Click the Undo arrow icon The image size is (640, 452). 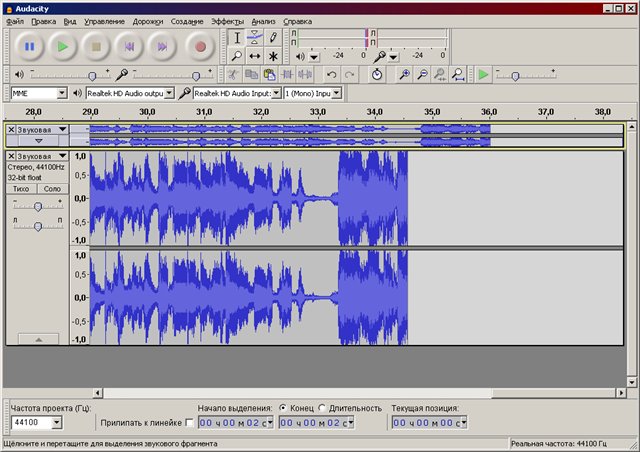point(329,75)
